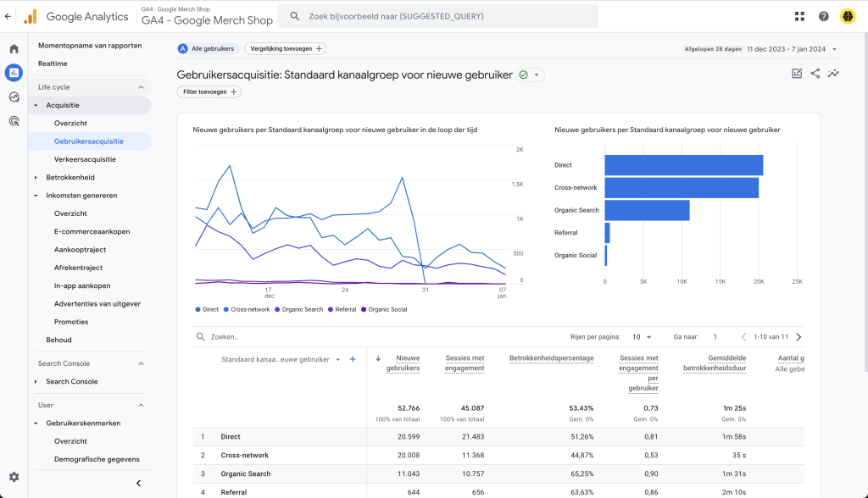This screenshot has height=498, width=868.
Task: Open the Insights sparkline icon
Action: [833, 73]
